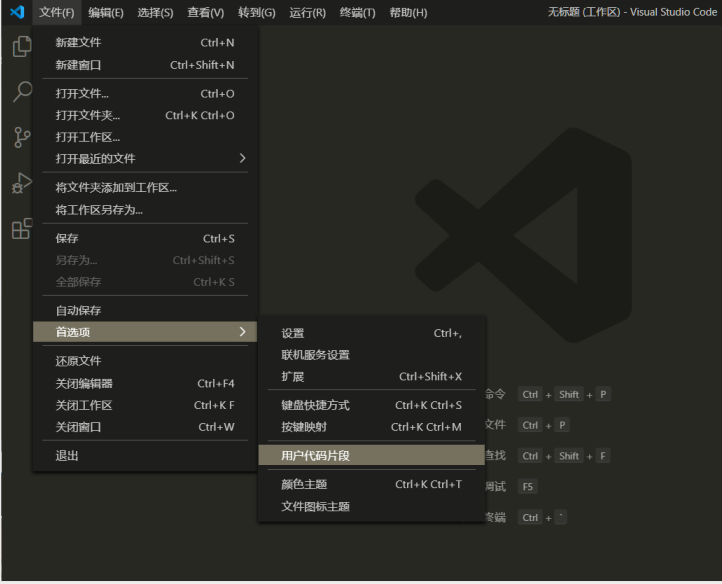Choose 还原文件 menu entry
This screenshot has width=722, height=584.
(145, 361)
